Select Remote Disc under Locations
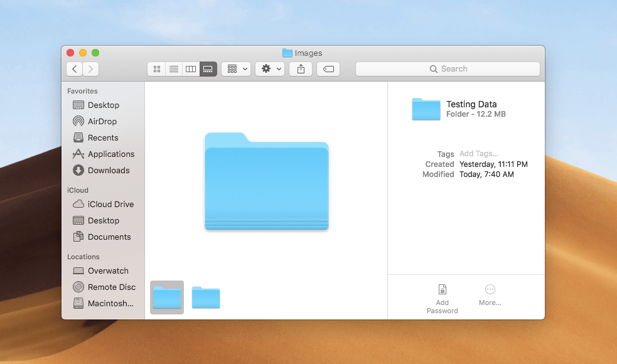The image size is (617, 364). tap(111, 287)
